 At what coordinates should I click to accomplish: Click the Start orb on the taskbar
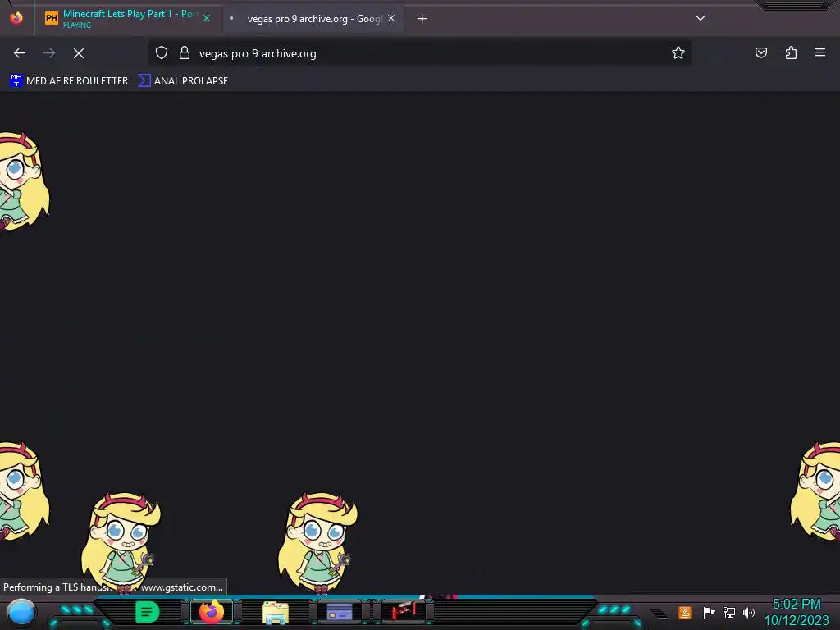(x=21, y=613)
